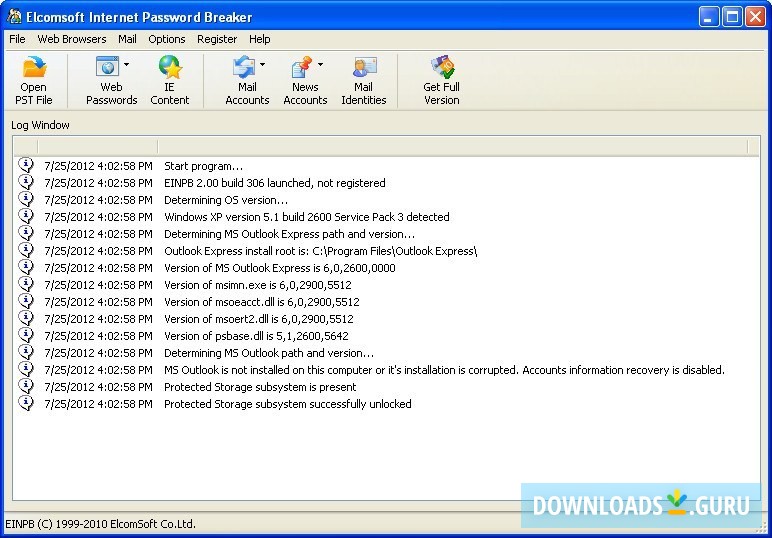Viewport: 772px width, 538px height.
Task: Click info icon beside msoeacct.dll version row
Action: 26,301
